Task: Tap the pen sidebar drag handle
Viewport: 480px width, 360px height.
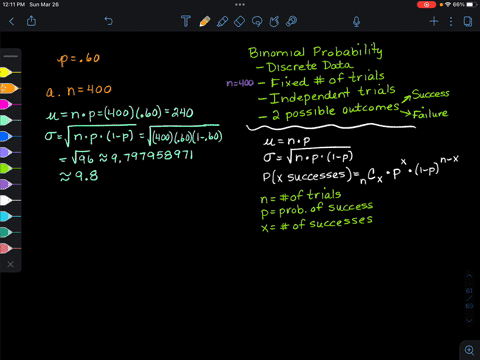Action: pyautogui.click(x=11, y=56)
